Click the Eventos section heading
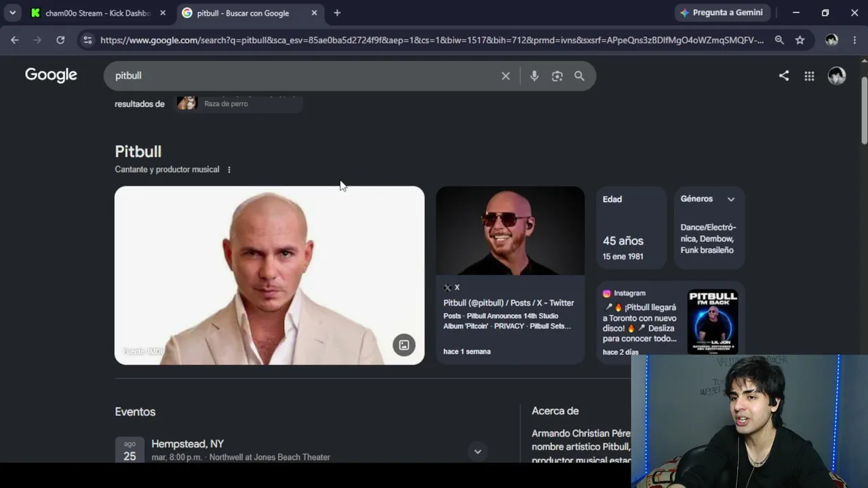 click(x=135, y=411)
